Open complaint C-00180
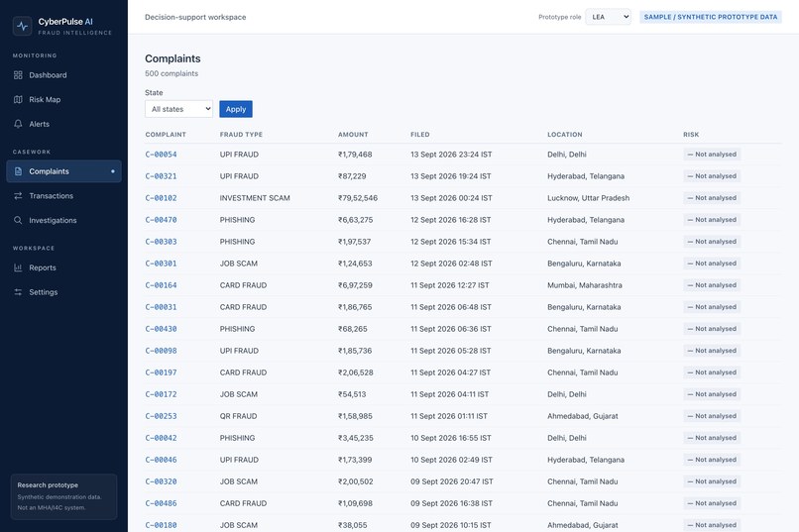This screenshot has height=532, width=799. click(x=161, y=525)
